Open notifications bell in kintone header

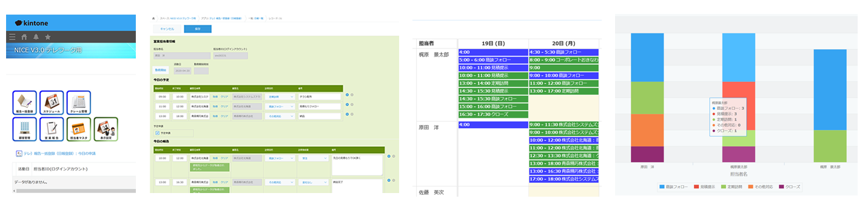[x=36, y=36]
